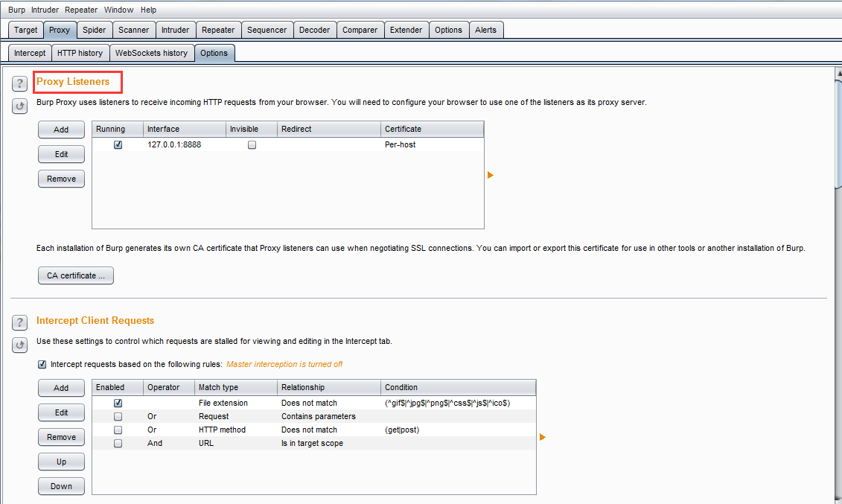Viewport: 842px width, 504px height.
Task: Disable the File extension rule checkbox
Action: tap(118, 403)
